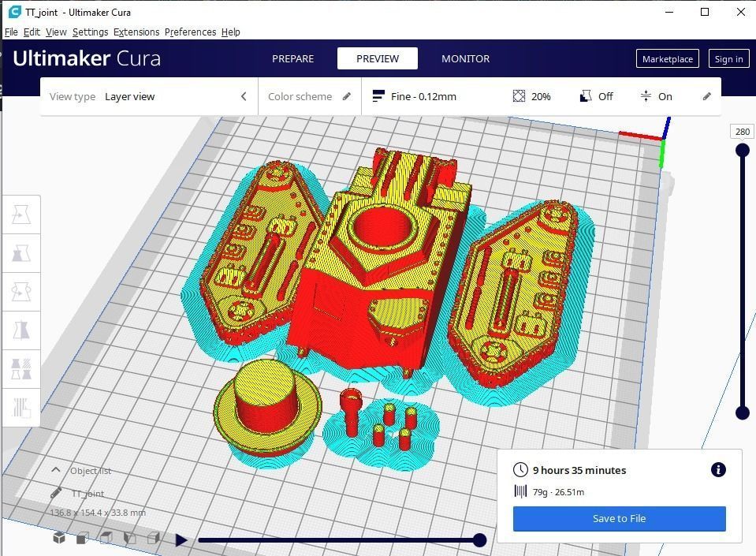Click the Sign in button
The height and width of the screenshot is (556, 756).
pos(728,59)
